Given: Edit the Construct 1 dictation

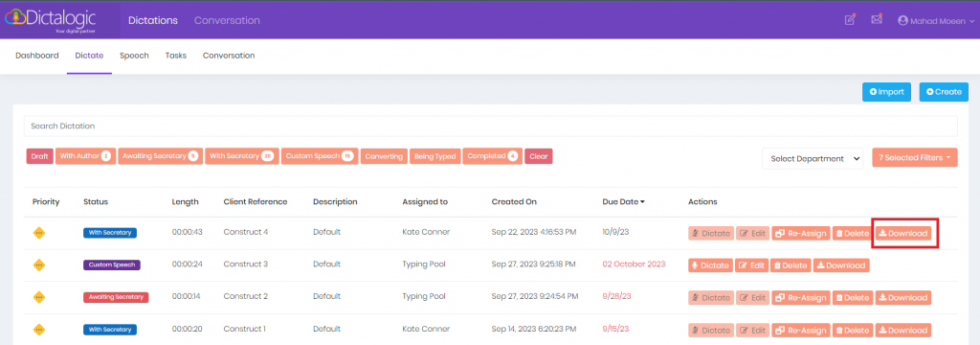Looking at the screenshot, I should [752, 330].
